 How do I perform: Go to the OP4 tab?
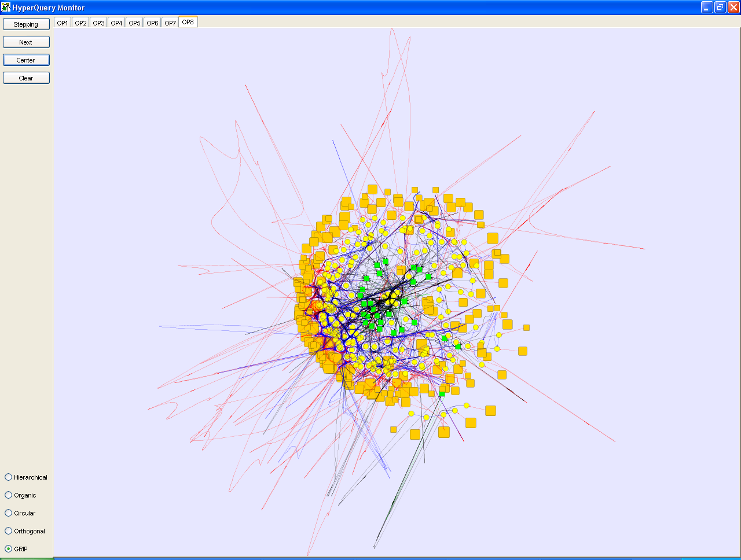click(x=116, y=23)
